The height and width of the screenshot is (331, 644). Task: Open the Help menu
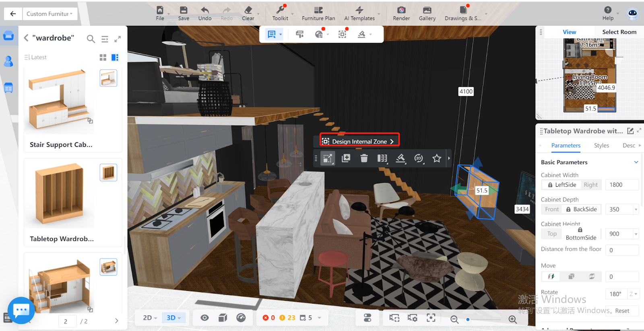click(608, 13)
